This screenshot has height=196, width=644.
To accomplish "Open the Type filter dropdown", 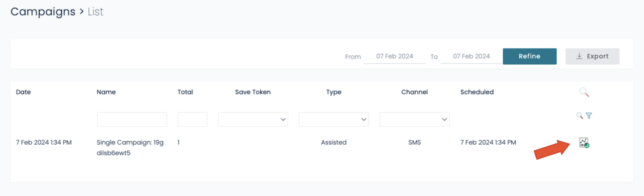I will [x=334, y=119].
